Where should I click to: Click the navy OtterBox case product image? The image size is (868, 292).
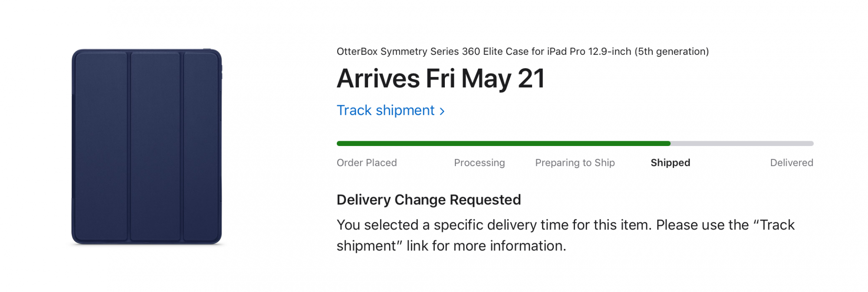(x=147, y=146)
